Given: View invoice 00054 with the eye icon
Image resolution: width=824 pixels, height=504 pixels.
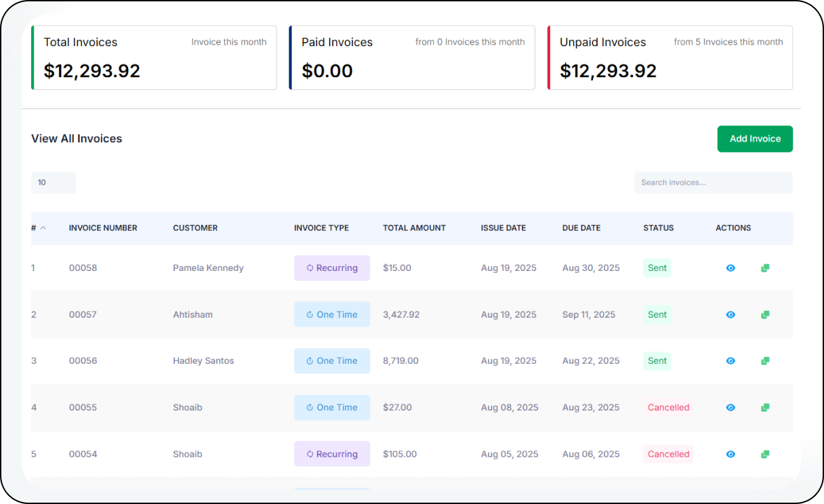Looking at the screenshot, I should [730, 455].
